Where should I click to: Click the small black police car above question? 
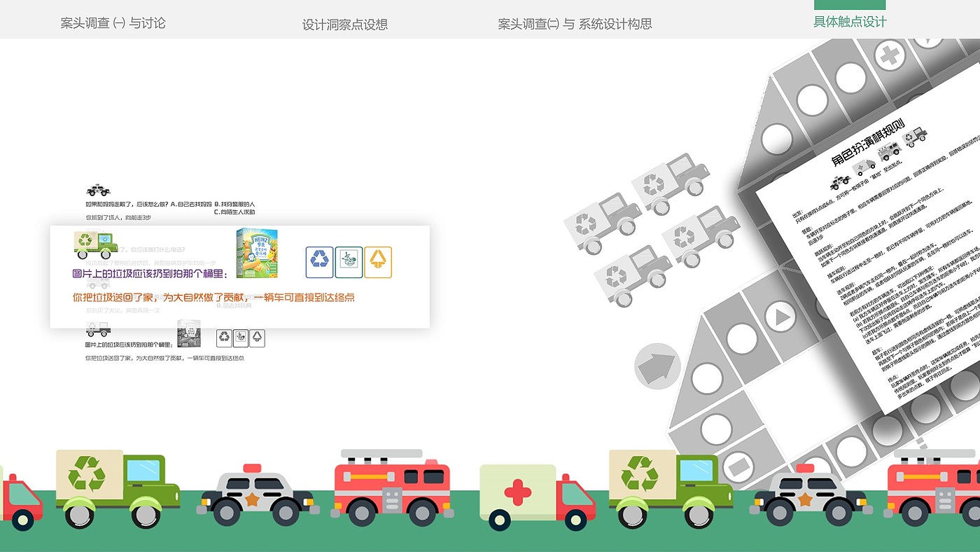98,190
